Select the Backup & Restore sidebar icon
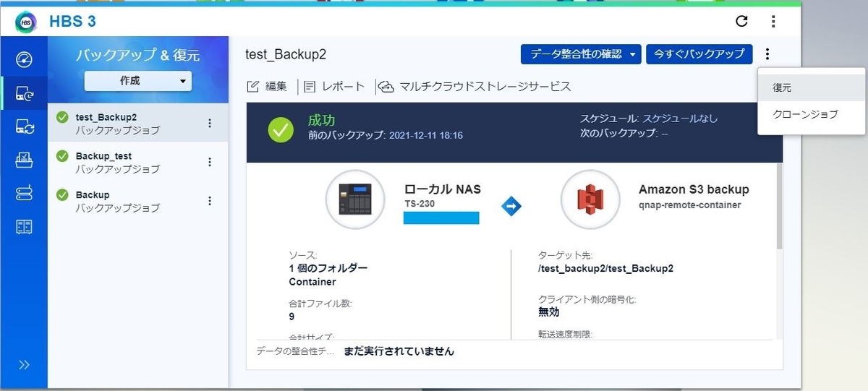The height and width of the screenshot is (391, 868). click(x=24, y=93)
